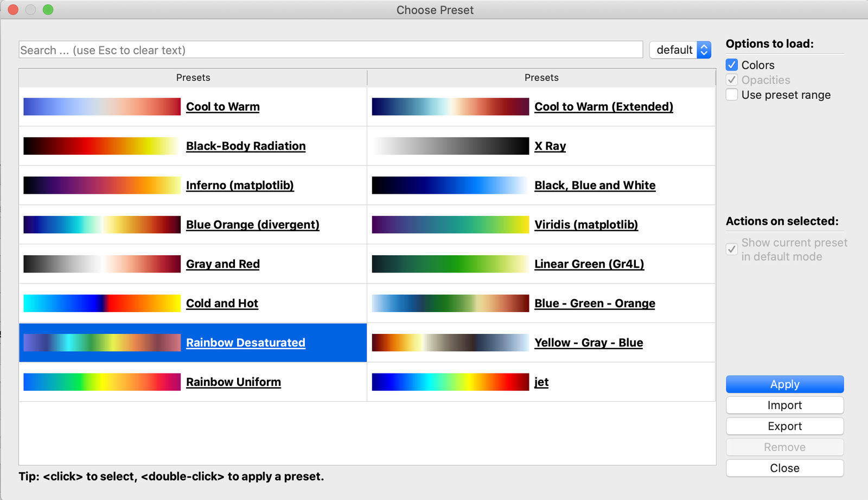868x500 pixels.
Task: Enable Use preset range checkbox
Action: click(x=732, y=95)
